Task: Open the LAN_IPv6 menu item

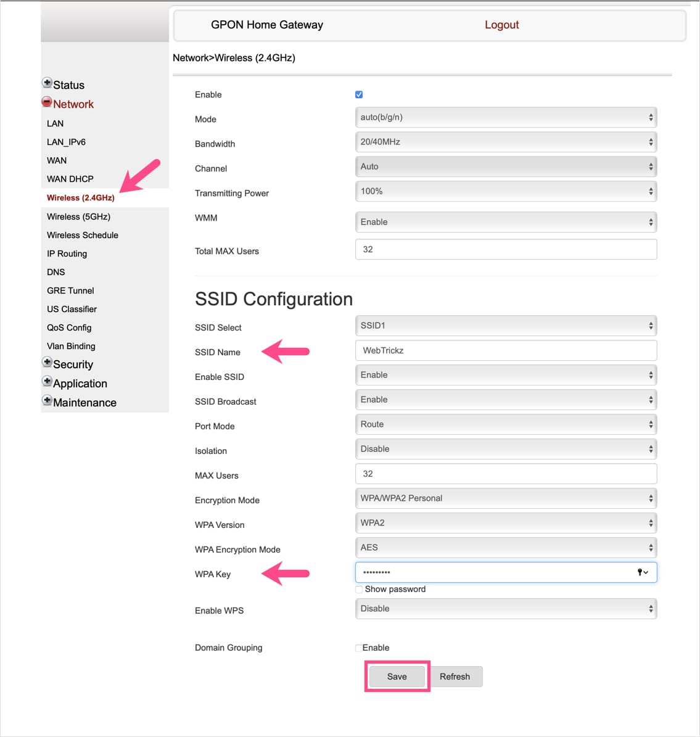Action: pyautogui.click(x=66, y=142)
